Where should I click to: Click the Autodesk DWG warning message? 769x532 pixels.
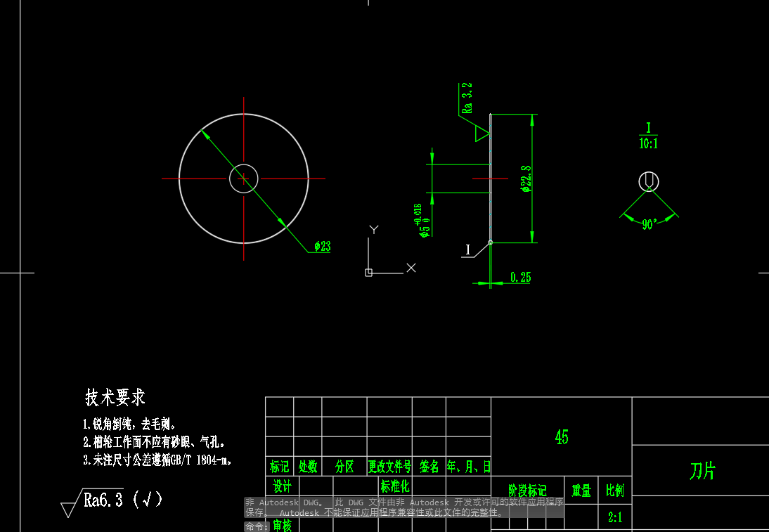pyautogui.click(x=404, y=507)
